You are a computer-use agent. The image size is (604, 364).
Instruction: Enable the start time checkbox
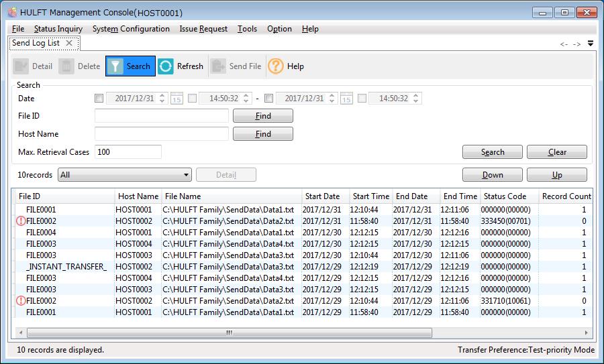(x=192, y=98)
